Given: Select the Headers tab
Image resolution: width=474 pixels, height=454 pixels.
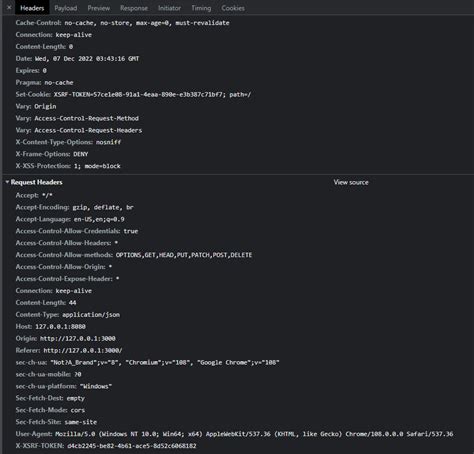Looking at the screenshot, I should 32,8.
